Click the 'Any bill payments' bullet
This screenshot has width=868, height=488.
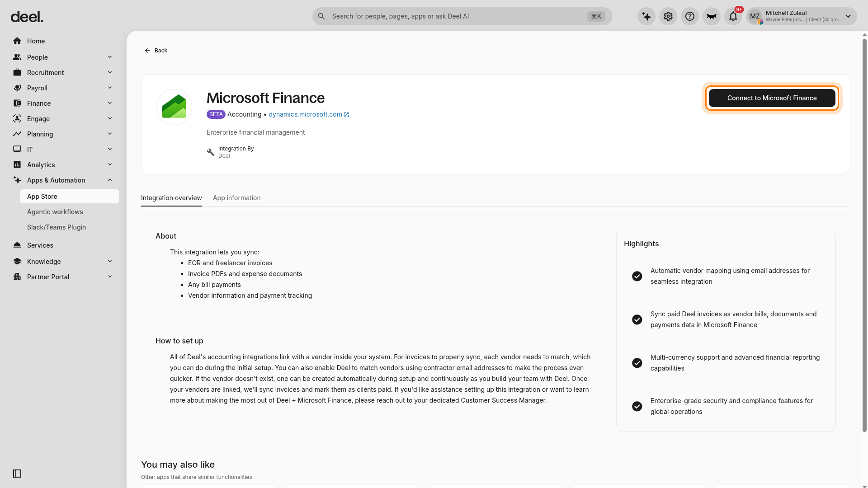tap(214, 285)
